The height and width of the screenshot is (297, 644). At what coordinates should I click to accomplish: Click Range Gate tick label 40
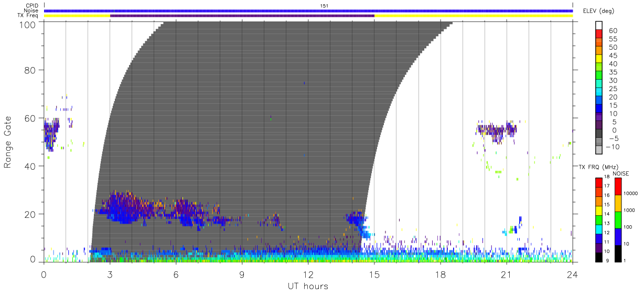click(31, 166)
